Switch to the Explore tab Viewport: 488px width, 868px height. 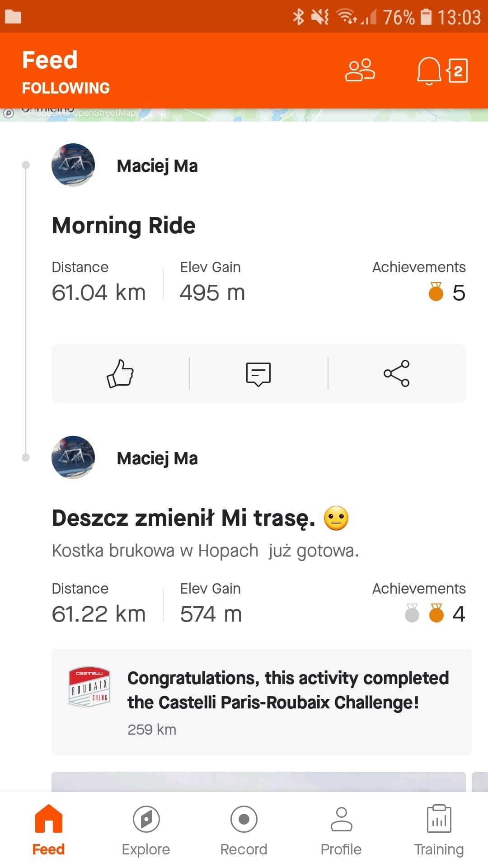146,830
